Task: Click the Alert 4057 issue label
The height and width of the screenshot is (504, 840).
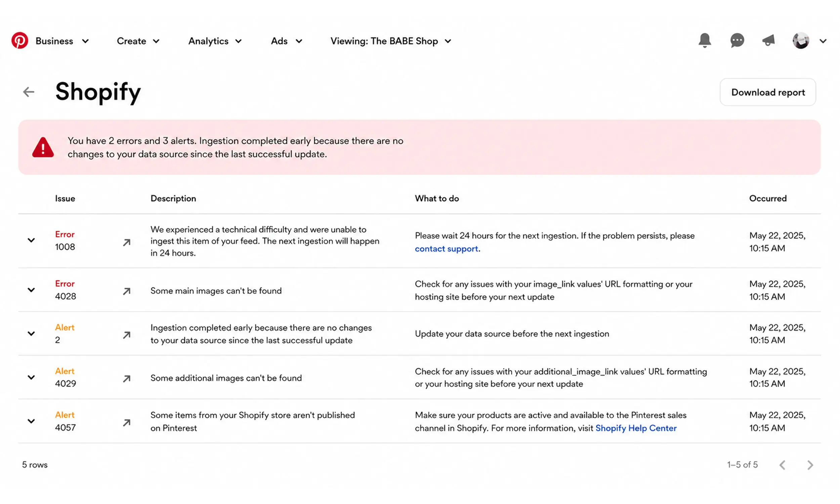Action: 65,421
